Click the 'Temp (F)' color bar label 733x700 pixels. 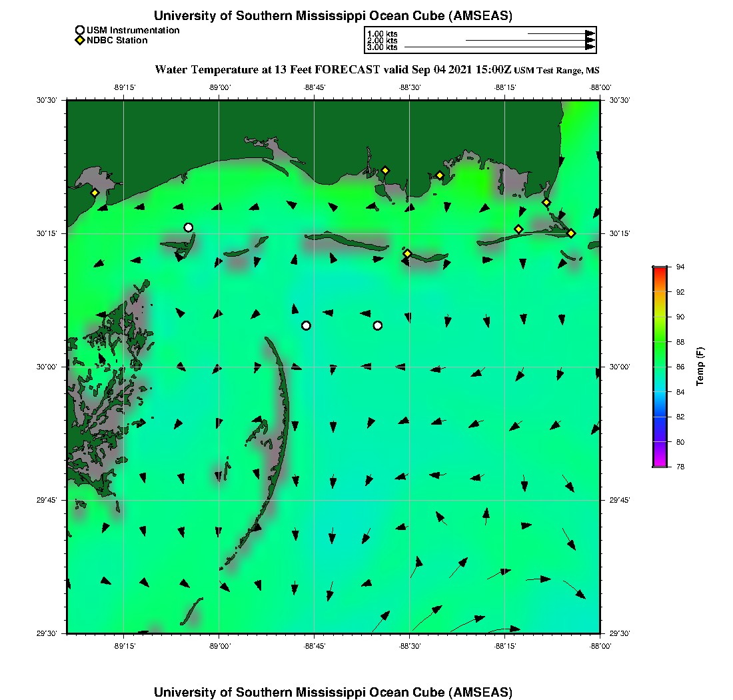click(700, 367)
